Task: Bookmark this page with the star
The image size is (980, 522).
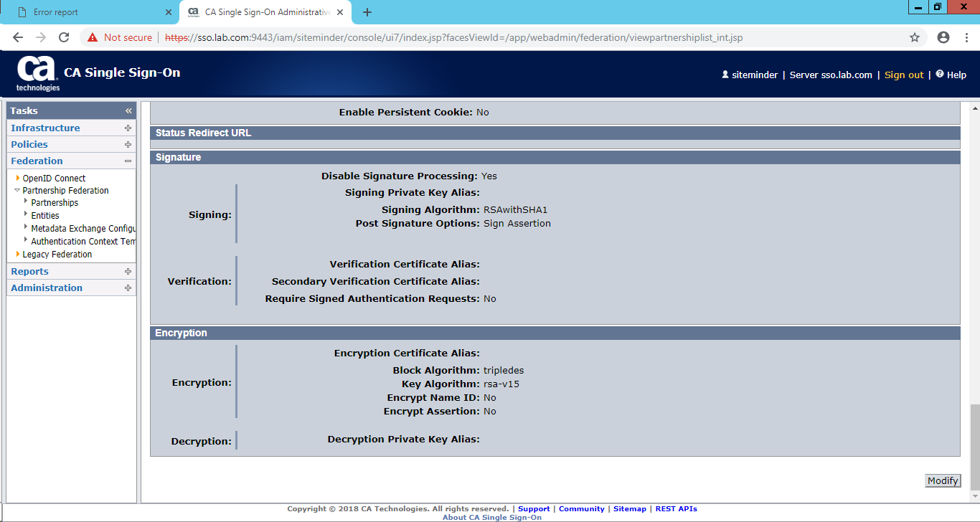Action: pyautogui.click(x=915, y=37)
